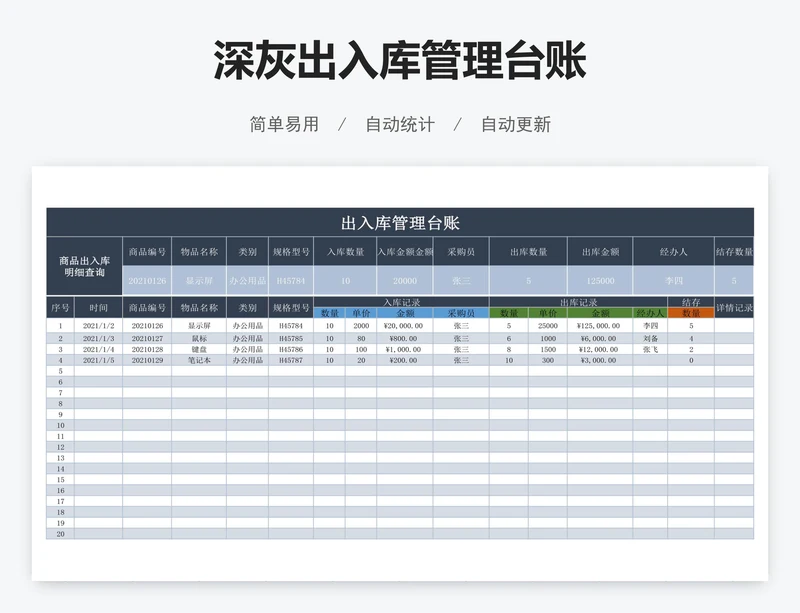This screenshot has width=800, height=613.
Task: Click product code 20210129
Action: 147,360
